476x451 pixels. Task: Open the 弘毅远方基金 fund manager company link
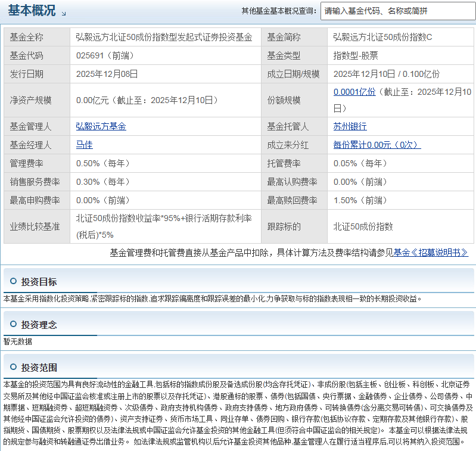101,126
